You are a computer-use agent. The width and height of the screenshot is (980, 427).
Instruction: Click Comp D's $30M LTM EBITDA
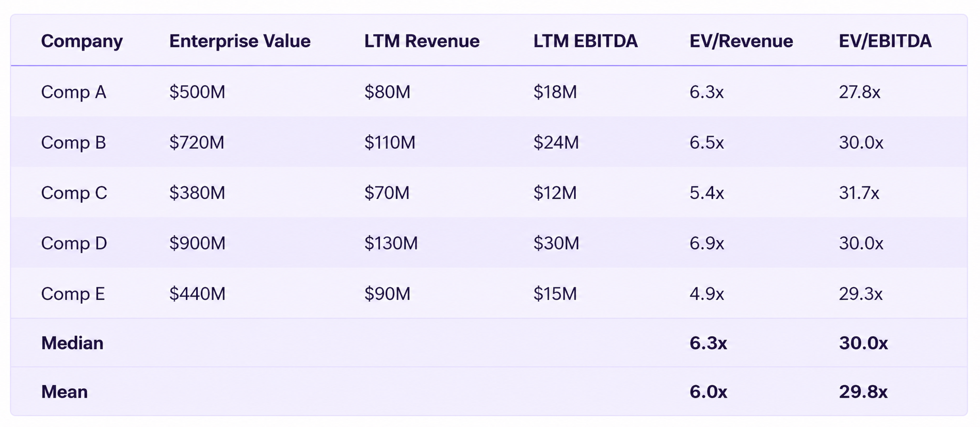click(x=556, y=243)
